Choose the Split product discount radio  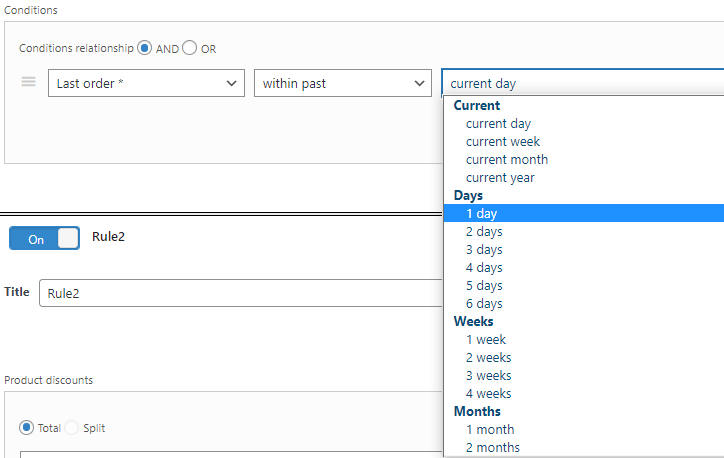(x=72, y=428)
